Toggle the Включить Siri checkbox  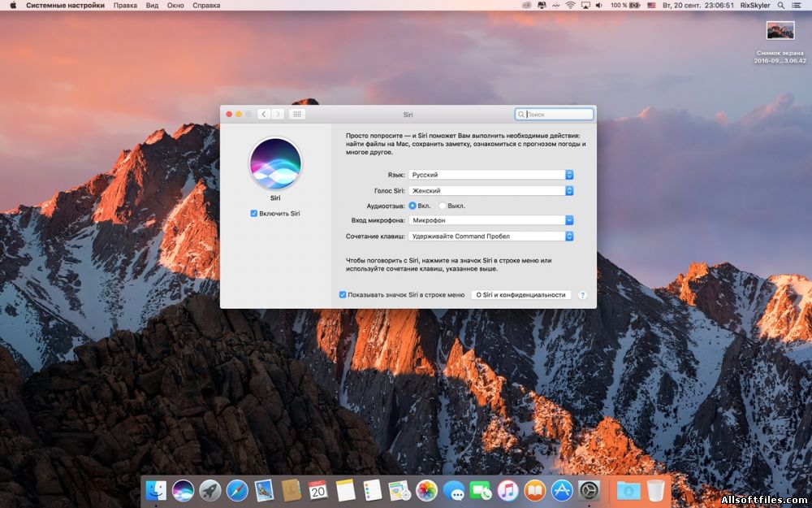253,213
